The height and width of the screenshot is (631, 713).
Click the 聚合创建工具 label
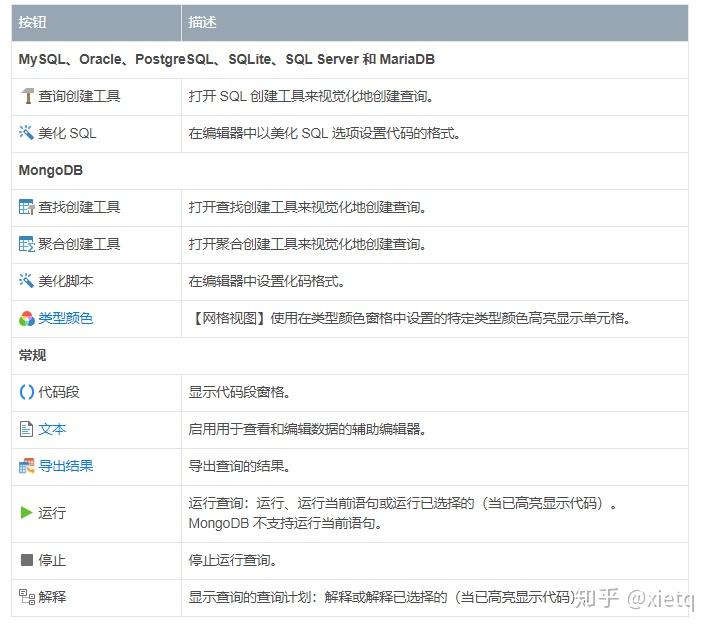pos(79,244)
